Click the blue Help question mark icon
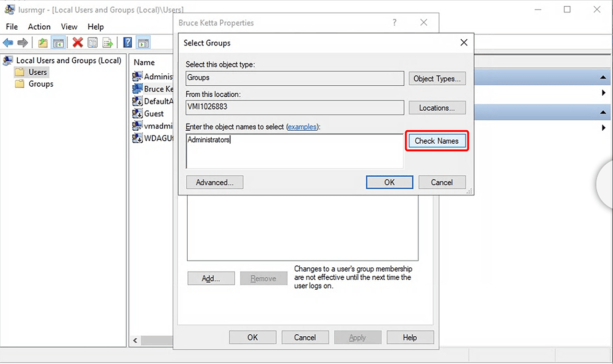Viewport: 613px width, 364px height. [x=127, y=43]
